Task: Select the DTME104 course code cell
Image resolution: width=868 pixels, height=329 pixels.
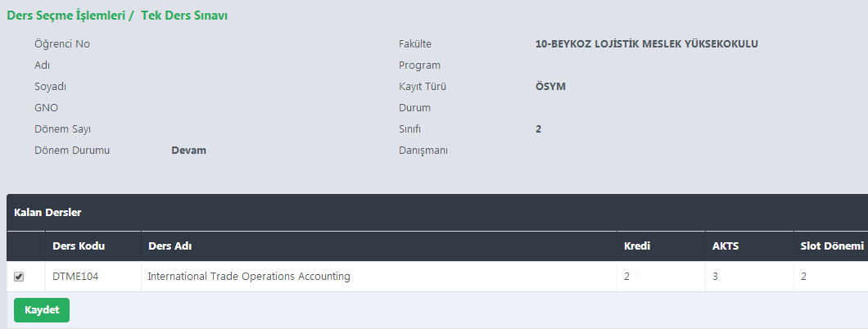Action: click(75, 277)
